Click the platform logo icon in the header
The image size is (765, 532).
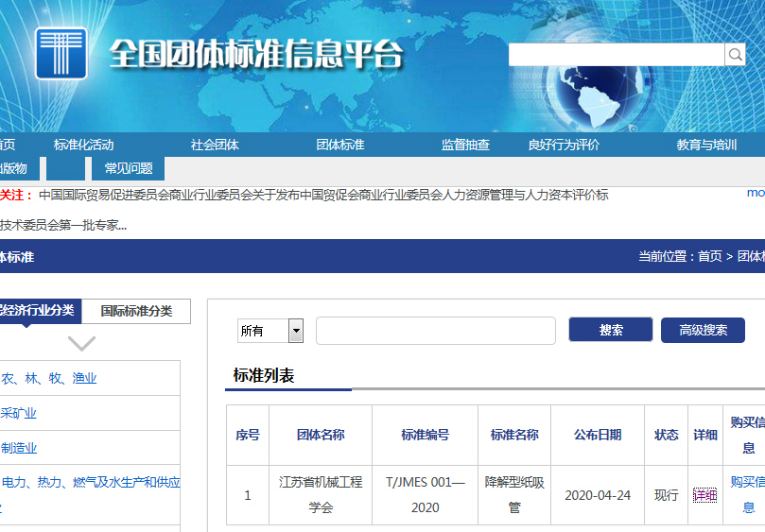[61, 53]
